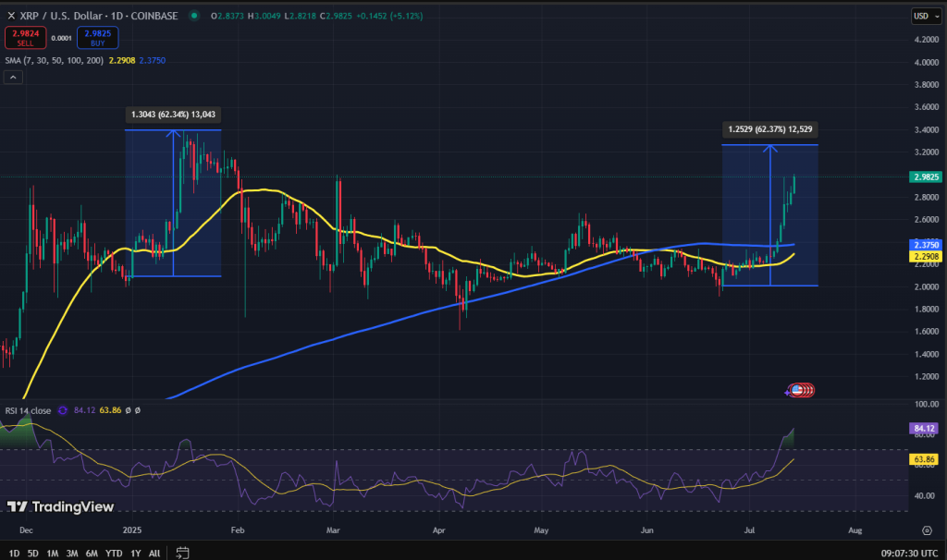Viewport: 947px width, 560px height.
Task: Click the 1.2529 (62.37%) 12,529 measurement label
Action: tap(770, 129)
